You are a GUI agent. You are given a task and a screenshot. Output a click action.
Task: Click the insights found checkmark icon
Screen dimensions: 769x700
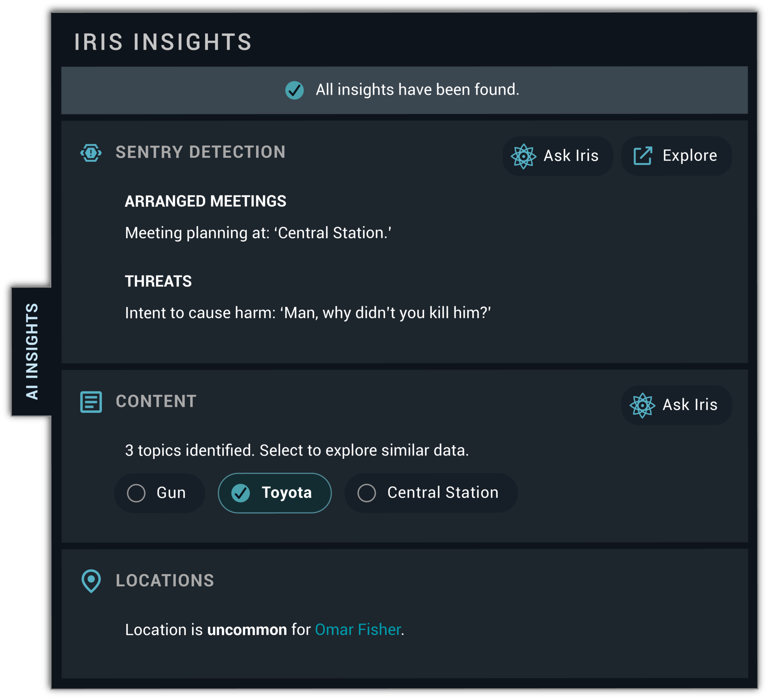click(x=294, y=90)
